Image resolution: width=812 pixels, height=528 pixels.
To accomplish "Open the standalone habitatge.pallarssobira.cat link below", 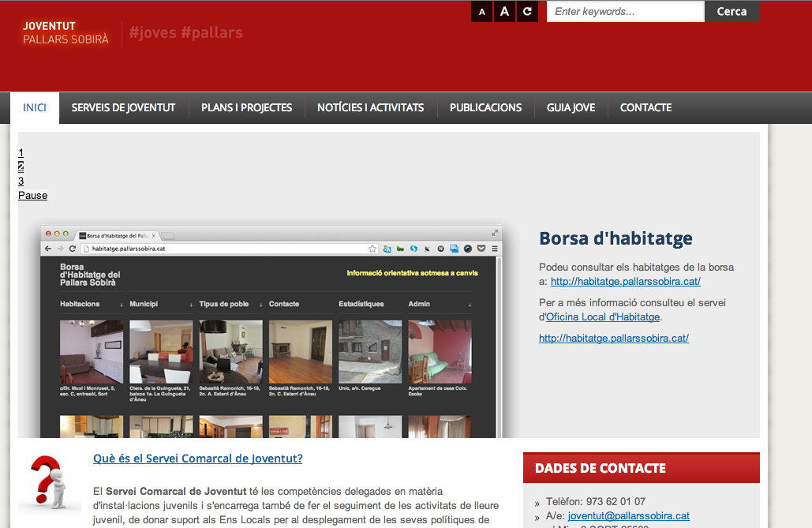I will [x=614, y=338].
